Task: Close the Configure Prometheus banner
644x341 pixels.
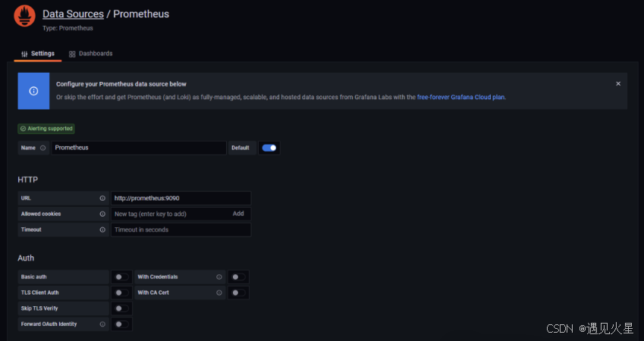Action: 618,83
